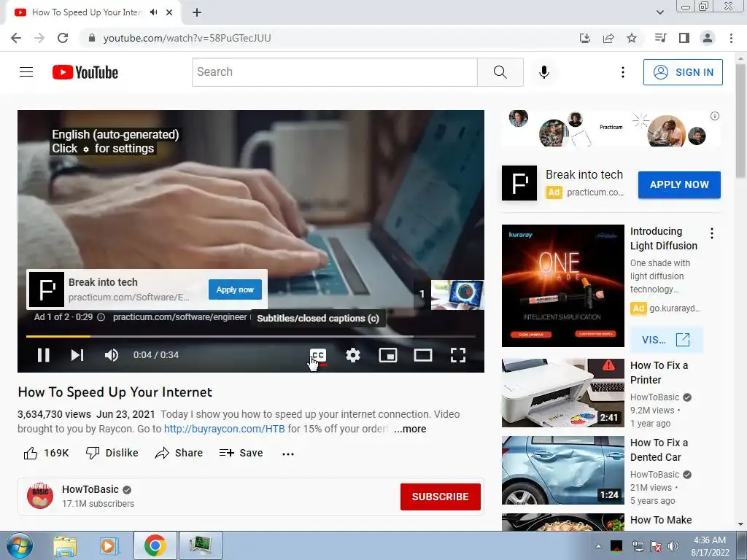Dislike the video

(x=112, y=453)
